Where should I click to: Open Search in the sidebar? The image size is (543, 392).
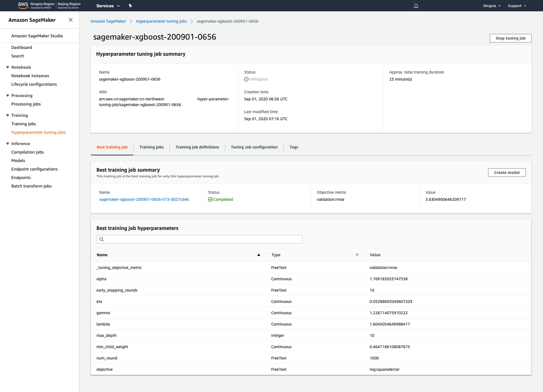point(18,56)
